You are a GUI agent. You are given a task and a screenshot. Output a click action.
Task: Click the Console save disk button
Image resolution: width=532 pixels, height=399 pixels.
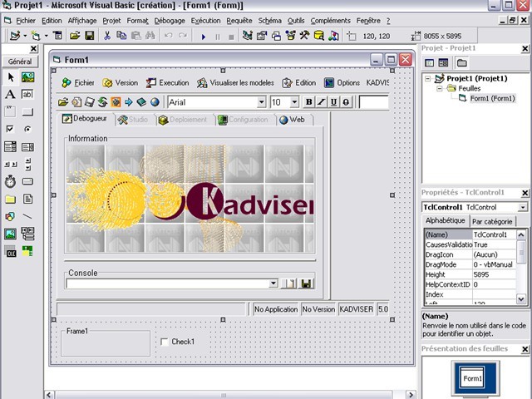tap(306, 283)
